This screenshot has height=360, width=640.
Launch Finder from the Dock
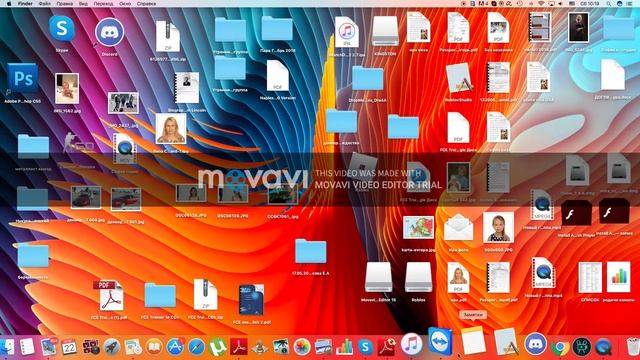pyautogui.click(x=7, y=347)
